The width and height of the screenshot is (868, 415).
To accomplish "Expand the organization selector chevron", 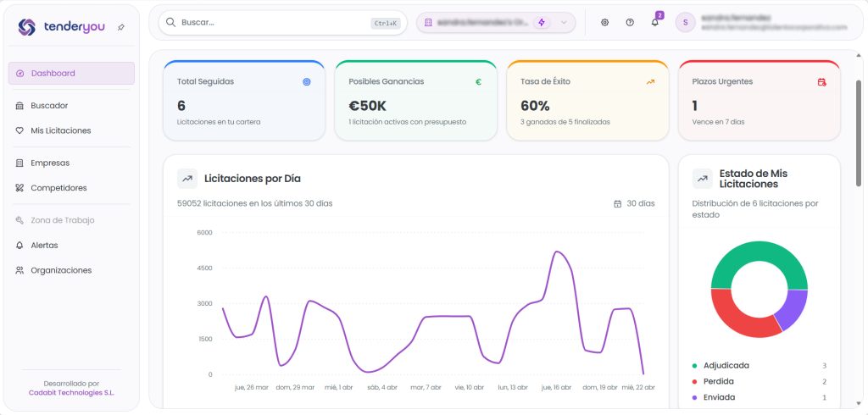I will (x=564, y=22).
